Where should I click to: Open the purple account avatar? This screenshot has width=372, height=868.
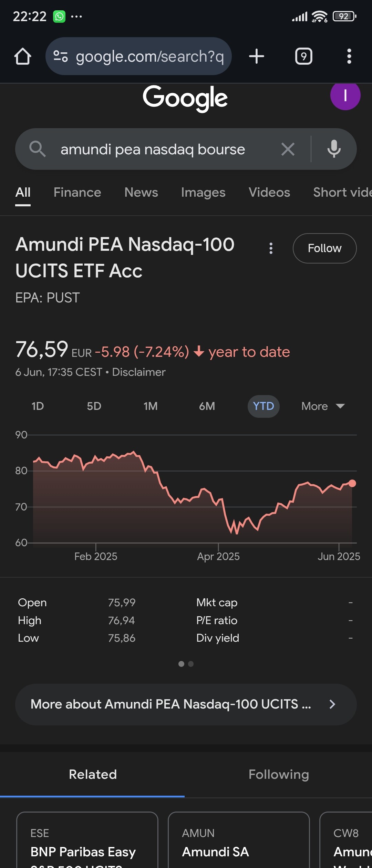point(345,95)
